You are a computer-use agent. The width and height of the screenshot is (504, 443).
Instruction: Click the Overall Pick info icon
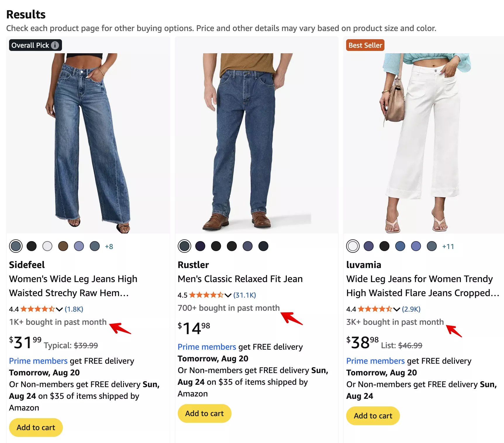pos(55,45)
